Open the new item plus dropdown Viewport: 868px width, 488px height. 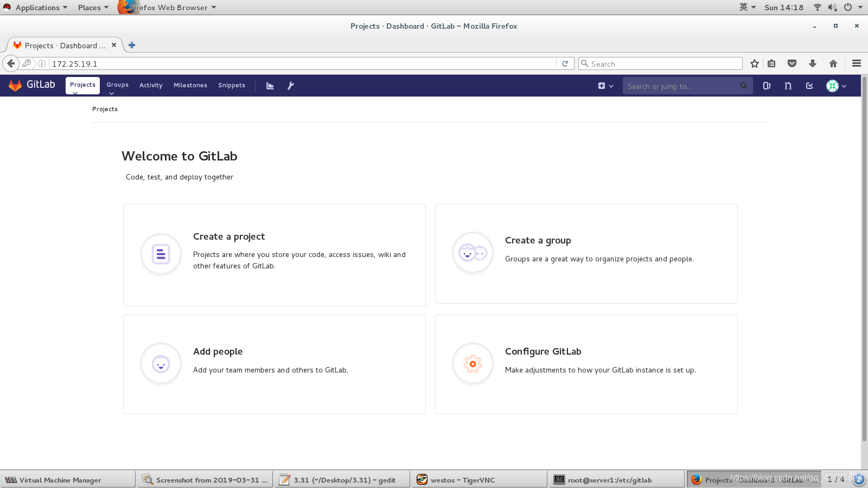605,86
